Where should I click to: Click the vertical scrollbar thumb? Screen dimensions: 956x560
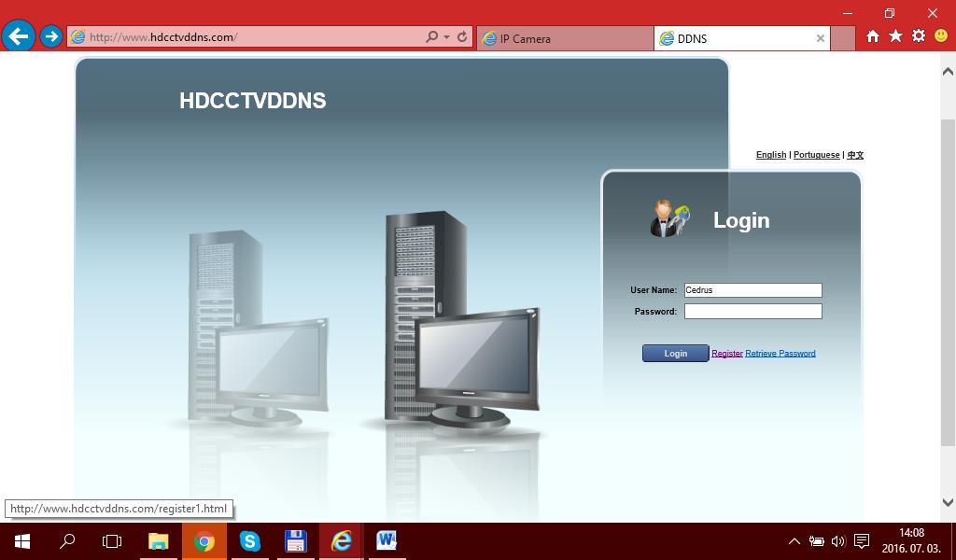(x=948, y=283)
